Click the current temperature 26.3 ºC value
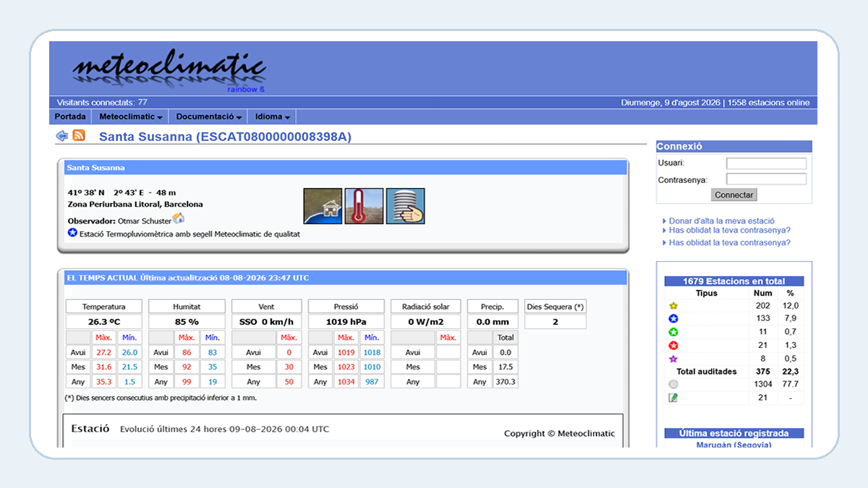This screenshot has height=488, width=868. click(x=104, y=322)
